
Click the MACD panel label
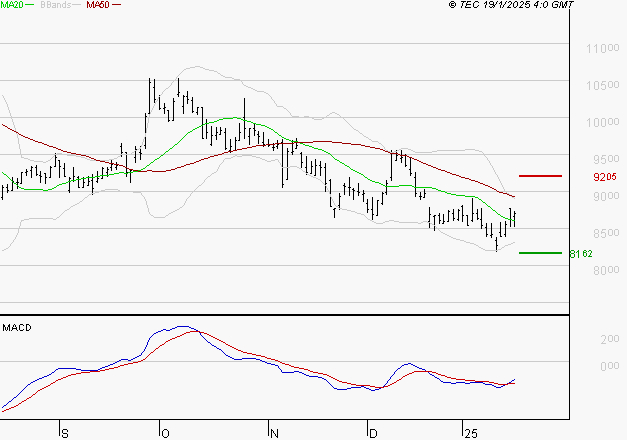[17, 328]
